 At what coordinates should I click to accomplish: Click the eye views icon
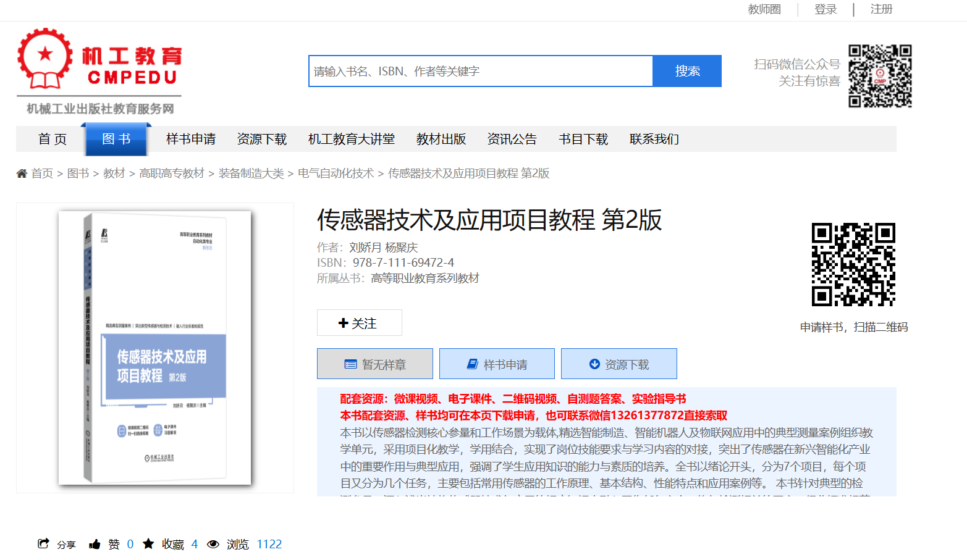213,544
